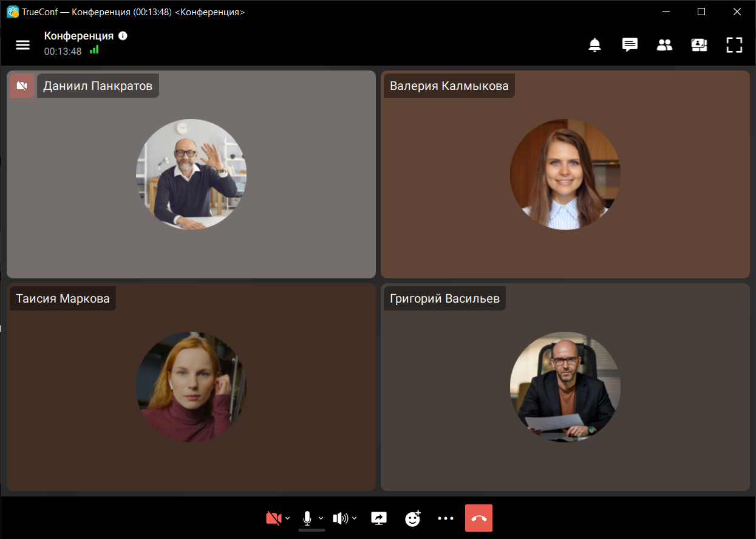The width and height of the screenshot is (756, 539).
Task: Open the reactions smiley icon
Action: (413, 518)
